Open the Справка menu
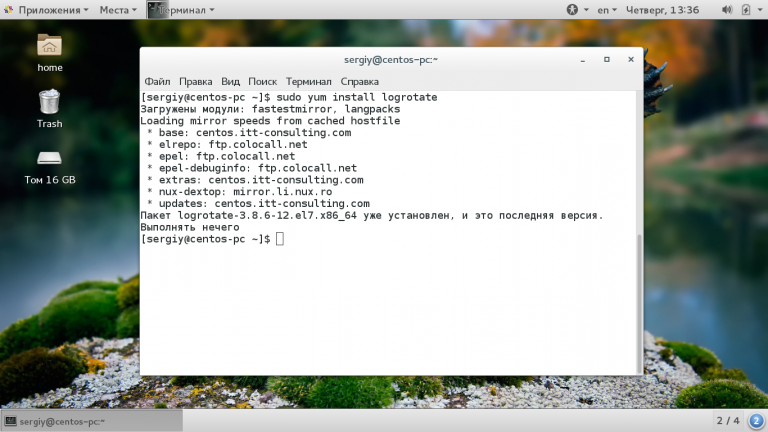 (360, 81)
